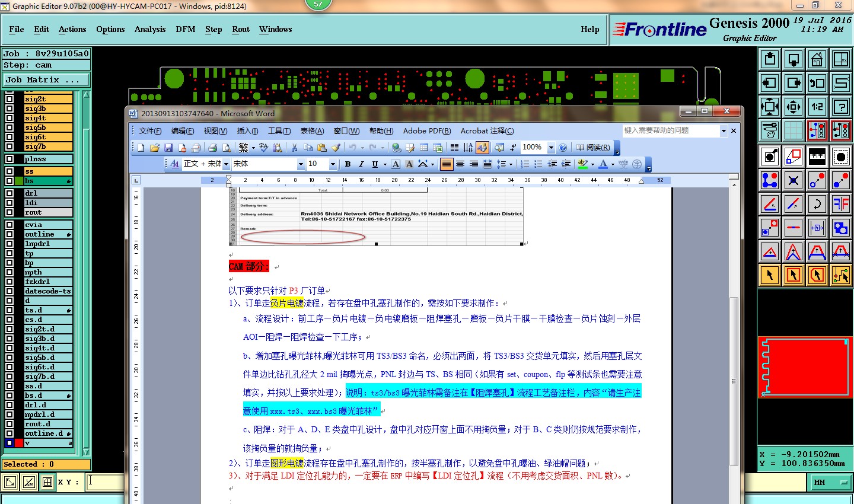This screenshot has width=854, height=504.
Task: Click the numbered list icon in Word
Action: pos(525,164)
